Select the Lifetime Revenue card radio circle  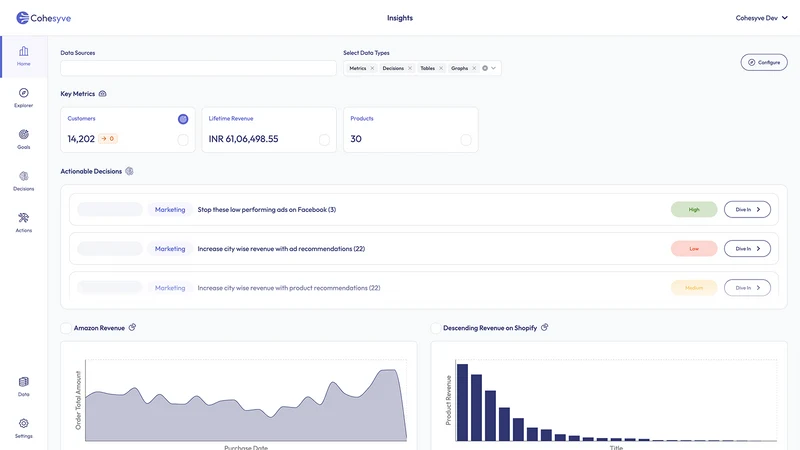[324, 140]
